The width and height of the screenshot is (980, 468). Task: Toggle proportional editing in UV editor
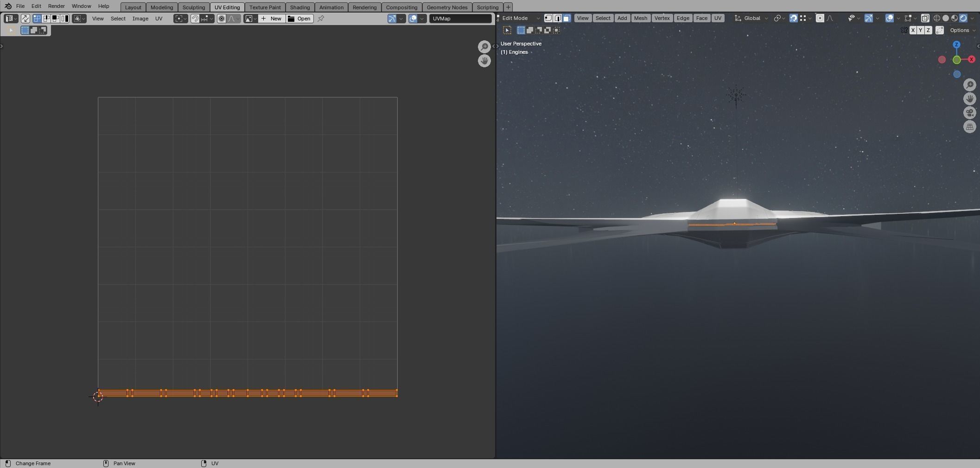pyautogui.click(x=222, y=19)
